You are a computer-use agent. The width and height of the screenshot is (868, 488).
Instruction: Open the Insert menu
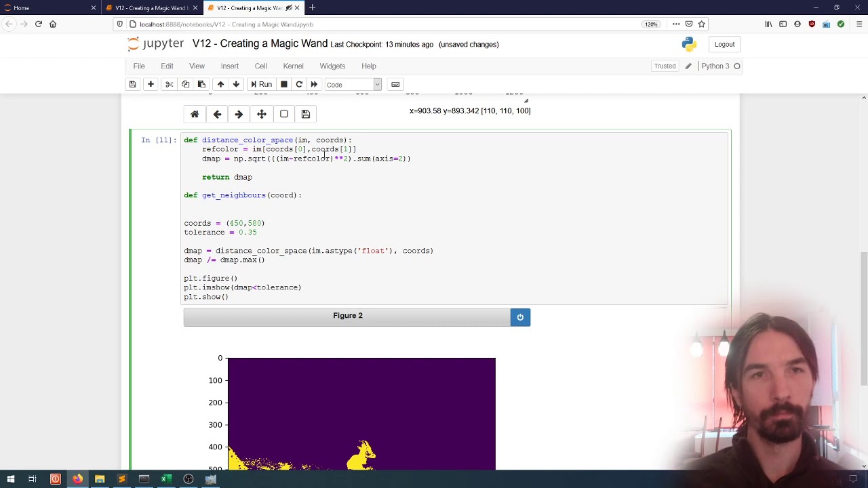click(229, 66)
